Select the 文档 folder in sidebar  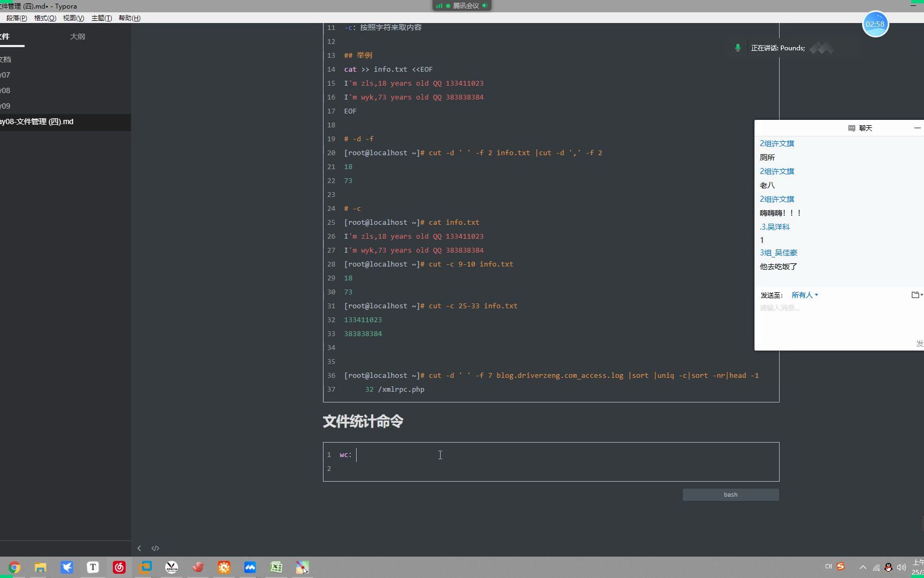pos(5,59)
